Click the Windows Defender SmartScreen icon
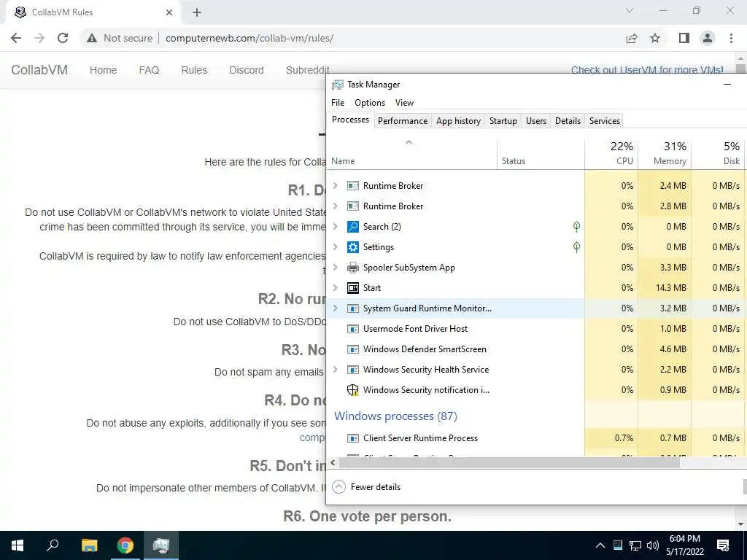This screenshot has height=560, width=747. pyautogui.click(x=352, y=349)
